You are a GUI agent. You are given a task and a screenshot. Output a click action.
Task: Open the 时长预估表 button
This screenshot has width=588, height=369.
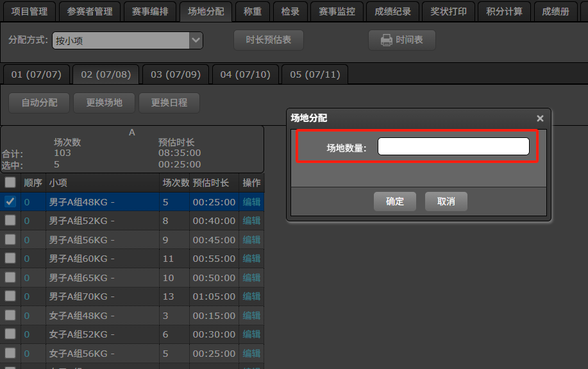pos(269,40)
